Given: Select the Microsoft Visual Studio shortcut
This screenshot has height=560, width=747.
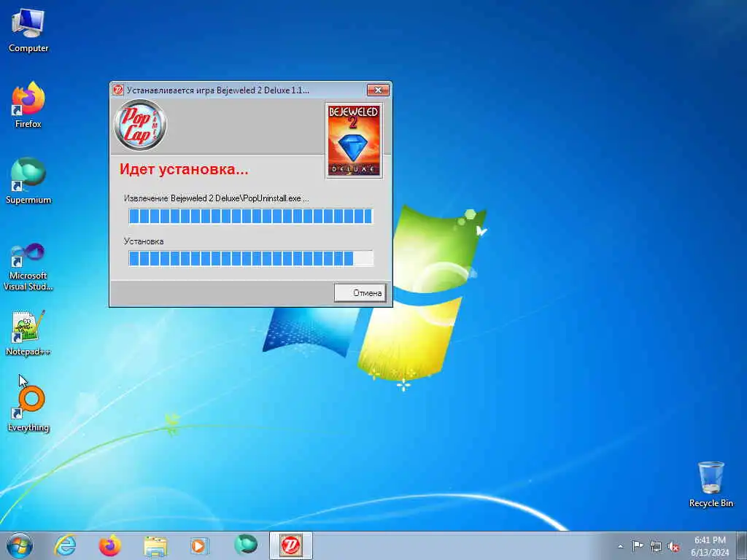Looking at the screenshot, I should tap(28, 267).
